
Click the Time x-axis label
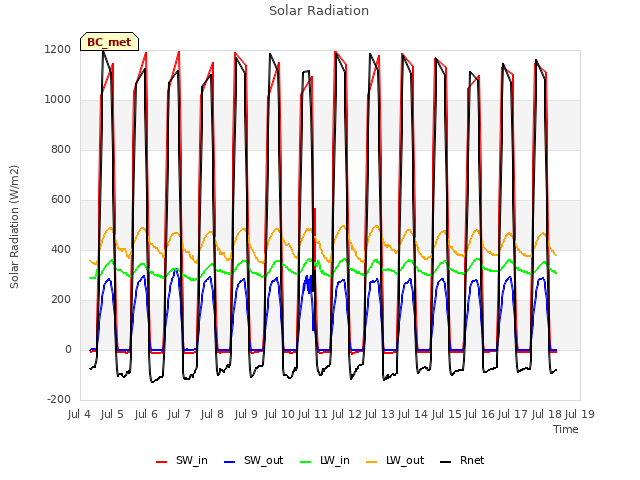[566, 429]
